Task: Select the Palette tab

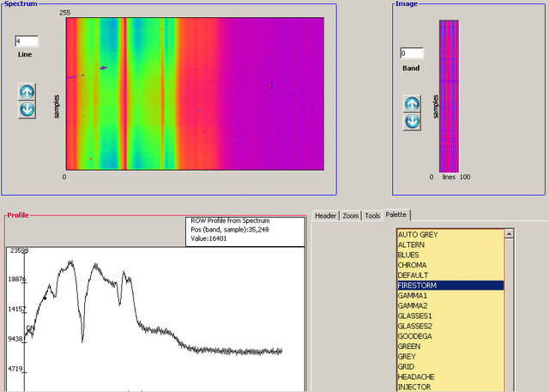Action: click(x=396, y=214)
